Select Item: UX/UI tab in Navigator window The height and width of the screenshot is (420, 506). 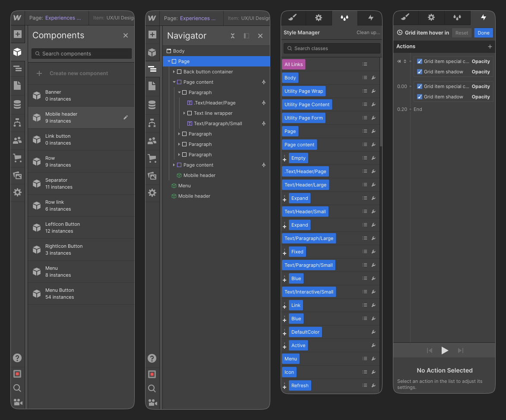[x=248, y=19]
